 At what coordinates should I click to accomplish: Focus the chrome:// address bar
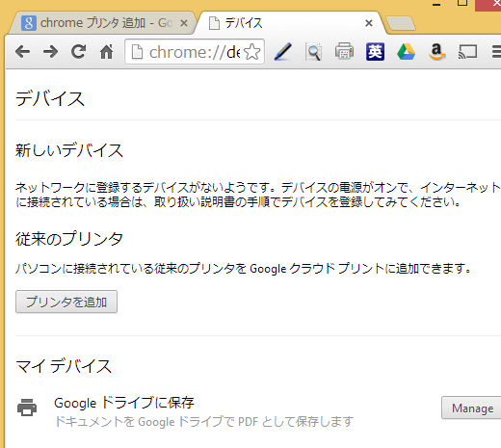click(195, 52)
